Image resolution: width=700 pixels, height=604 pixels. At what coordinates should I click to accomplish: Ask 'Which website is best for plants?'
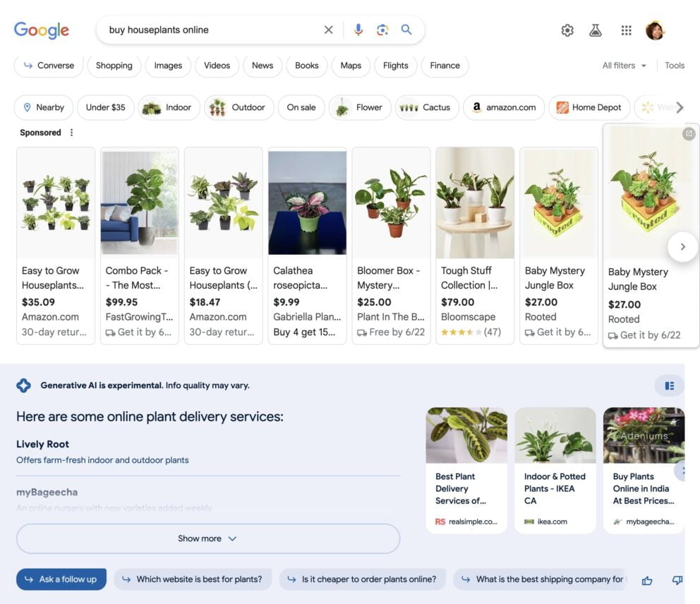tap(193, 579)
